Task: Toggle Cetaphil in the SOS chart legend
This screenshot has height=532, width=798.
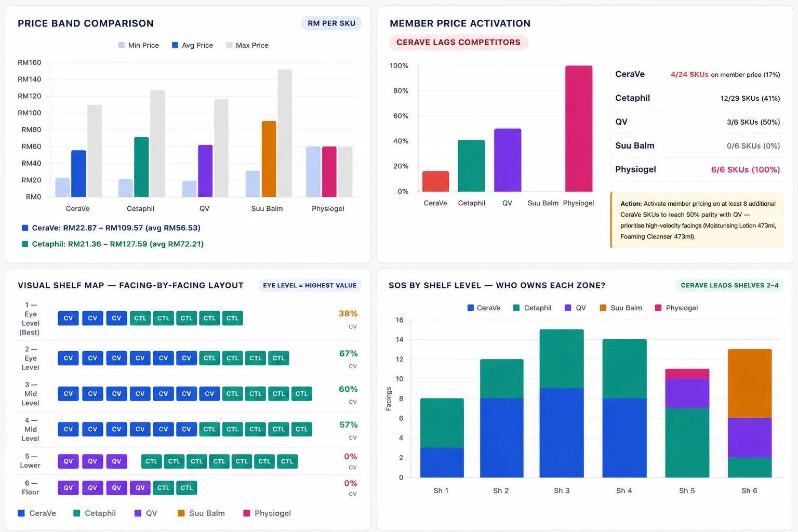Action: (x=532, y=308)
